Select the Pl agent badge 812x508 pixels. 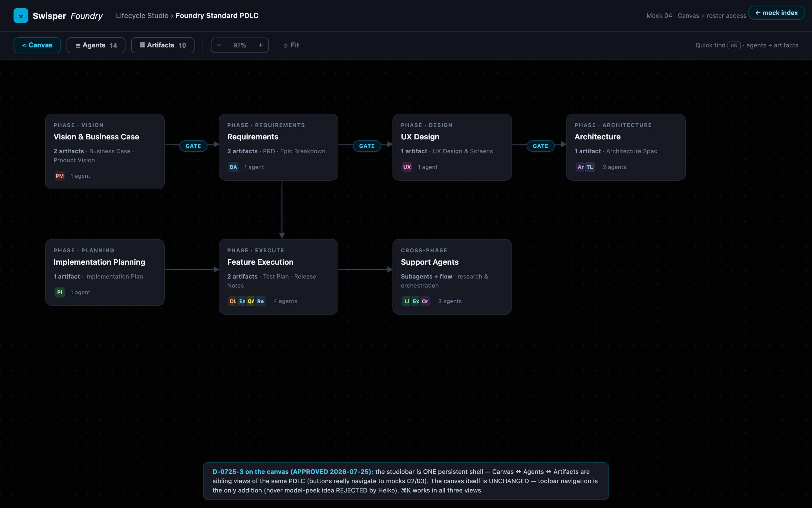click(60, 292)
